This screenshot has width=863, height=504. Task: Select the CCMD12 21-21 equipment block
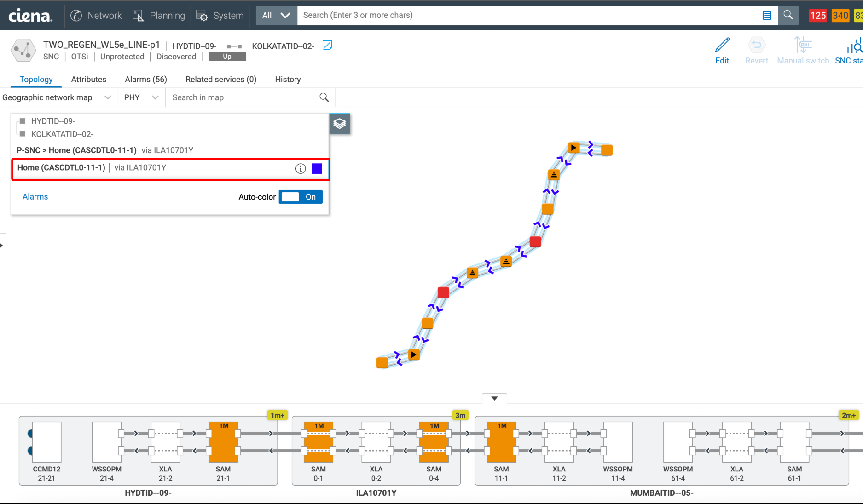46,442
